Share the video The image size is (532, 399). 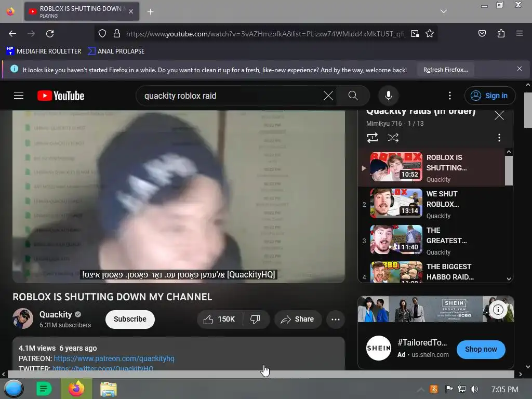point(298,320)
